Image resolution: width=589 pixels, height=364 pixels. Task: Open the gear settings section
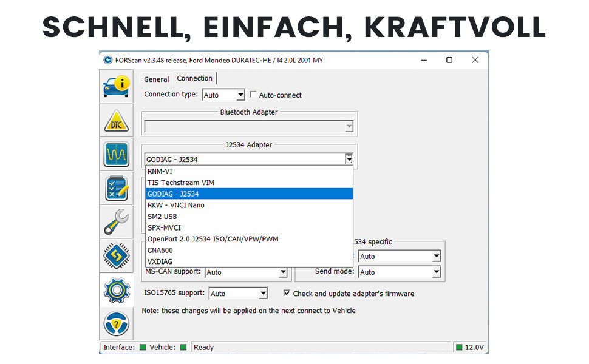(x=116, y=289)
